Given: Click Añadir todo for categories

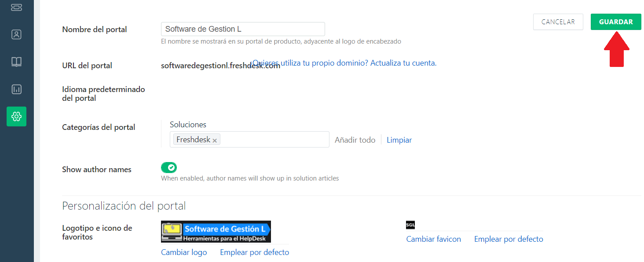Looking at the screenshot, I should click(x=355, y=140).
